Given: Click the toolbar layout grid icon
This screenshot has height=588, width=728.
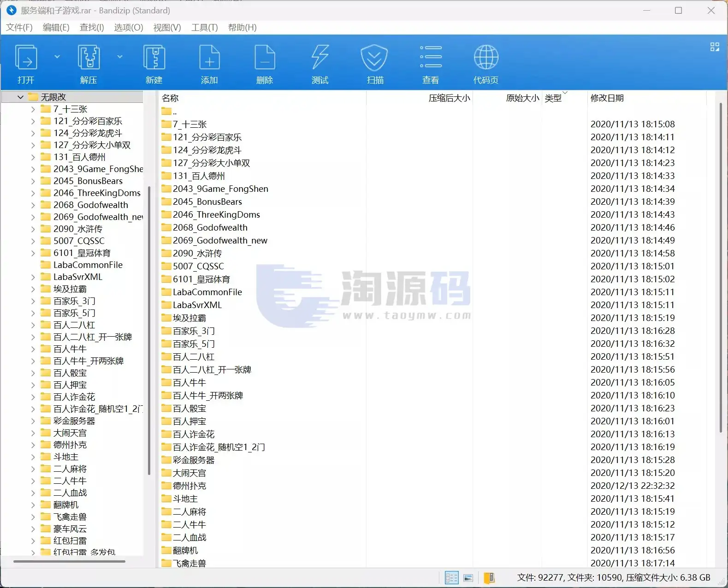Looking at the screenshot, I should pyautogui.click(x=715, y=47).
